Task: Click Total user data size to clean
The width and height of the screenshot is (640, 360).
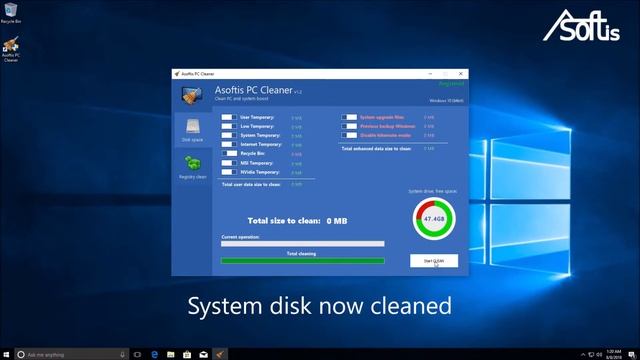Action: [x=251, y=184]
